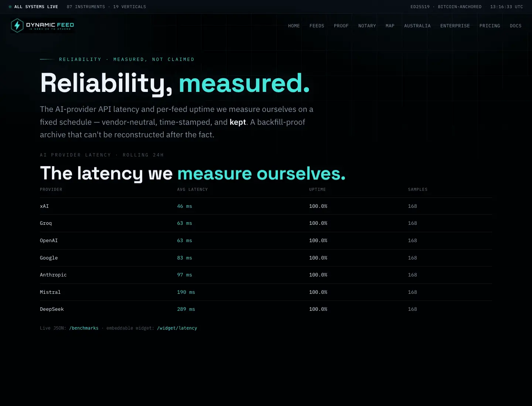Select the Groq provider name
Screen dimensions: 532x406
[46, 223]
